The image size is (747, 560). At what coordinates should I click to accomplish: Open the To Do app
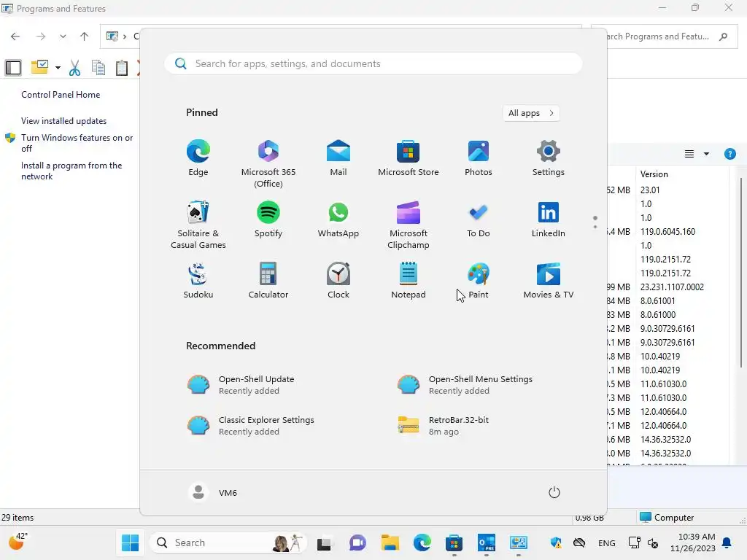click(x=479, y=219)
